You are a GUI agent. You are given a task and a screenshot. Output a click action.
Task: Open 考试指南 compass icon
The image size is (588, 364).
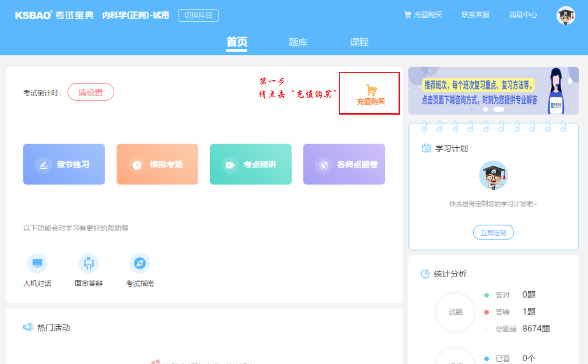point(140,263)
